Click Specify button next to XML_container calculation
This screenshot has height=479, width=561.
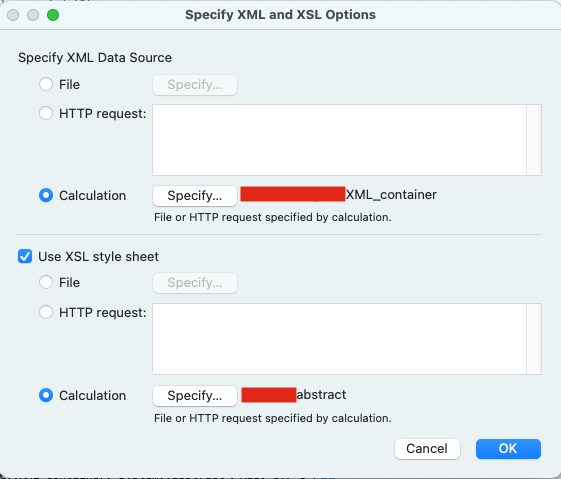[195, 196]
